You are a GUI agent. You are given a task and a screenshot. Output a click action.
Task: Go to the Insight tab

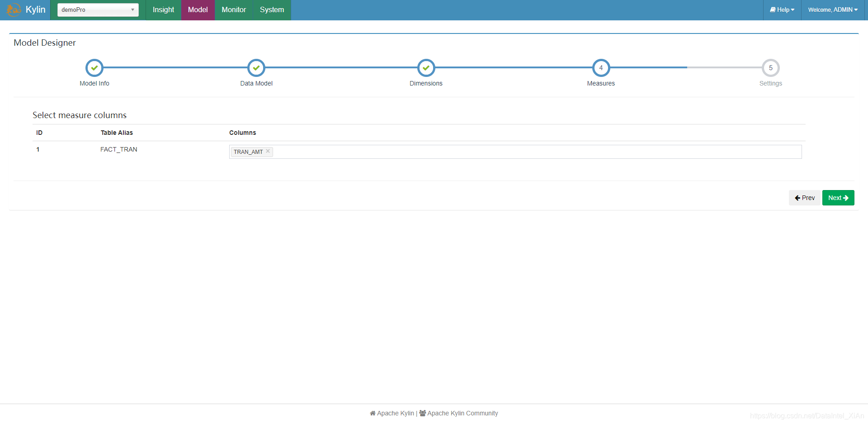[x=163, y=10]
